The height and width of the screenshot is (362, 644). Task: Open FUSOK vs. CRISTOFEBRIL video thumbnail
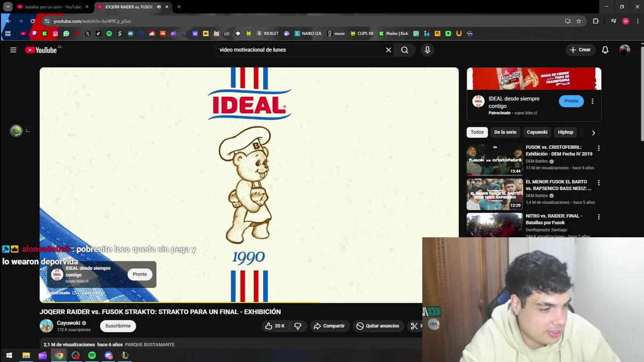(x=495, y=160)
